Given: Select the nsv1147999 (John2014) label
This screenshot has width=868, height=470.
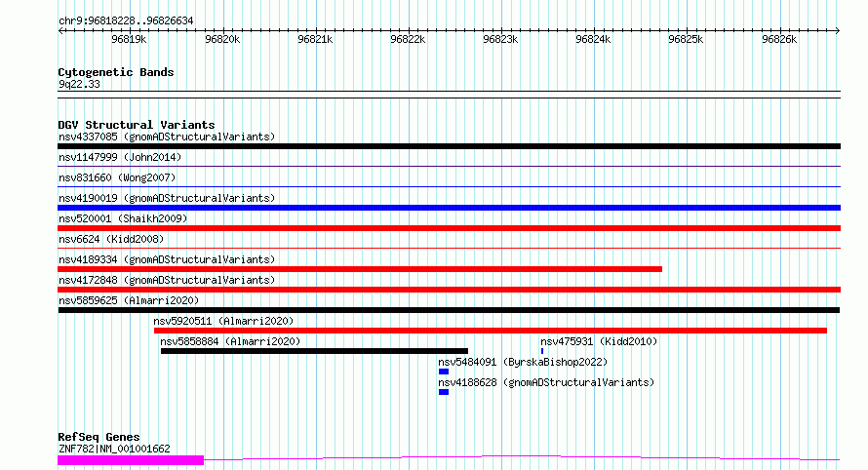Looking at the screenshot, I should tap(120, 157).
